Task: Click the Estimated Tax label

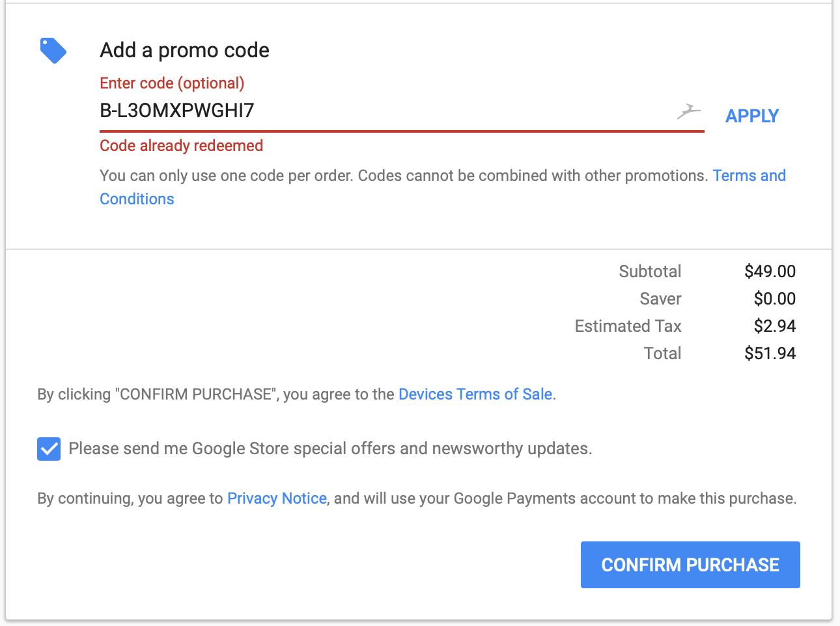Action: pyautogui.click(x=628, y=326)
